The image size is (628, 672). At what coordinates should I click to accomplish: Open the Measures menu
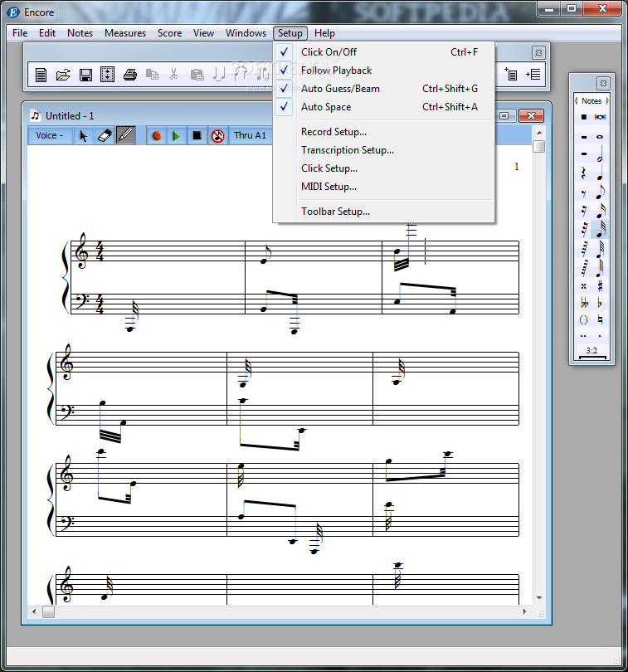tap(125, 33)
